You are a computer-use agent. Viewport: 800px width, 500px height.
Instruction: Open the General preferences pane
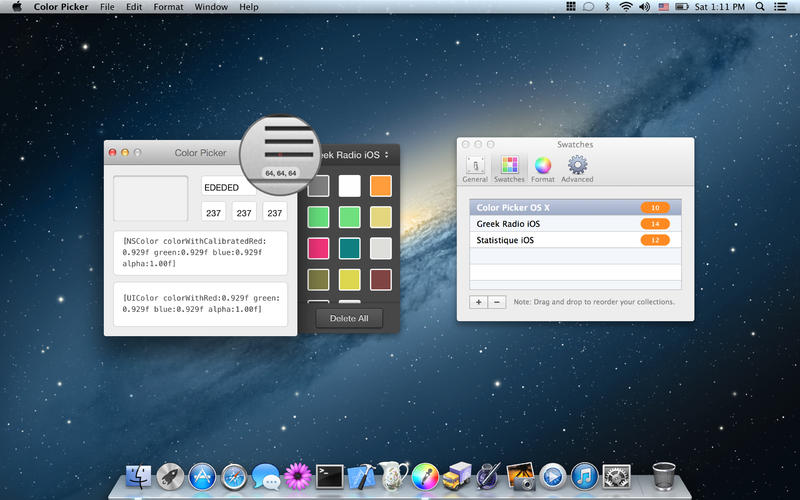coord(475,169)
